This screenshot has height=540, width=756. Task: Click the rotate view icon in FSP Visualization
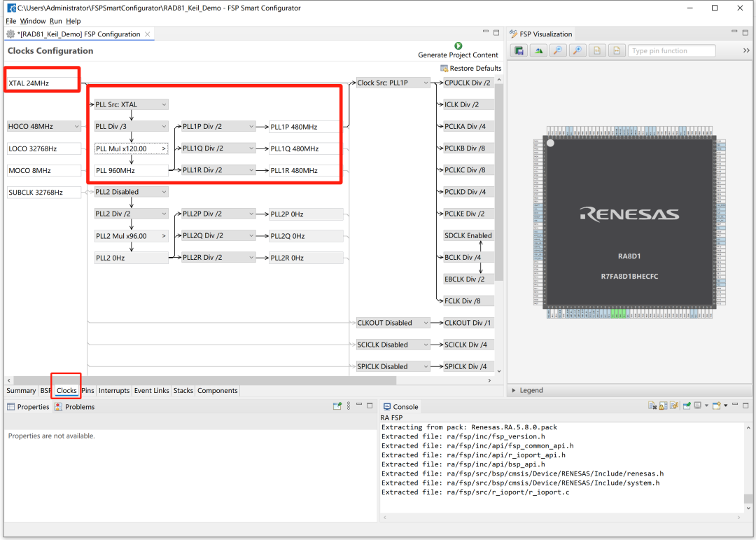[x=538, y=50]
